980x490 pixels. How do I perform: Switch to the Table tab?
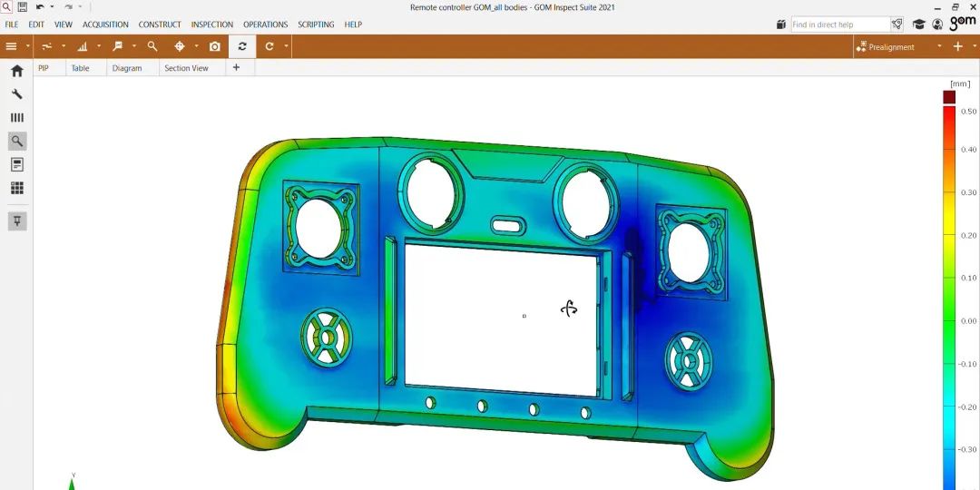click(x=80, y=68)
